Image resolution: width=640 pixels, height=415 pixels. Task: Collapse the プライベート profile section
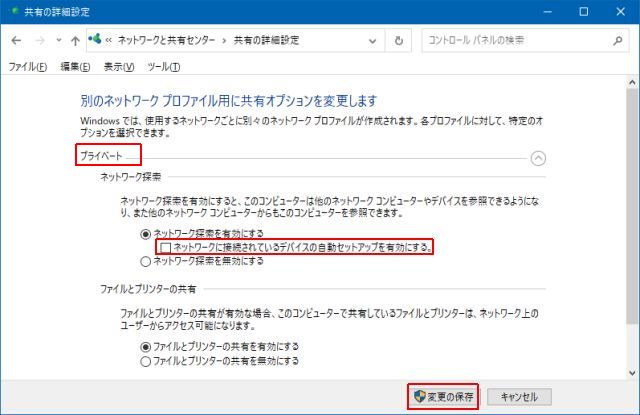(x=539, y=157)
